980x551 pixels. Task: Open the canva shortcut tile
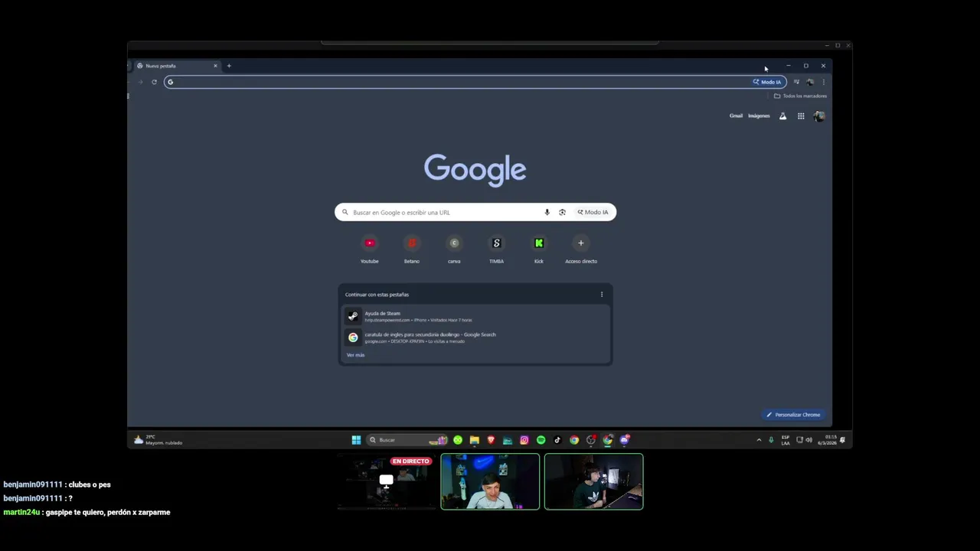[x=454, y=249]
